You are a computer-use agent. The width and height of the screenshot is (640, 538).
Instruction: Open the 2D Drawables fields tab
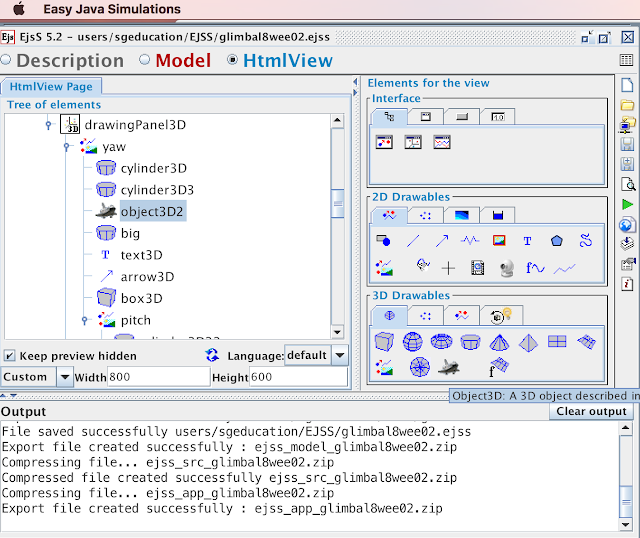(462, 215)
